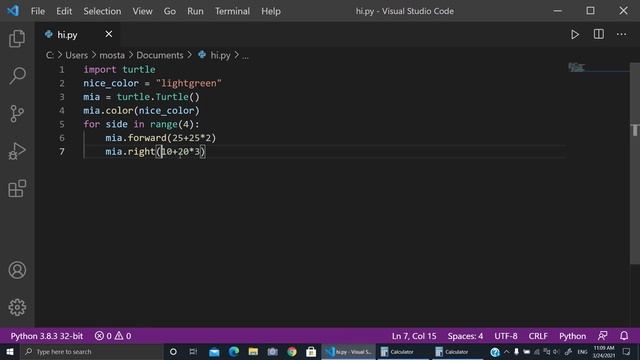Open the Edit menu
Viewport: 640px width, 360px height.
64,11
